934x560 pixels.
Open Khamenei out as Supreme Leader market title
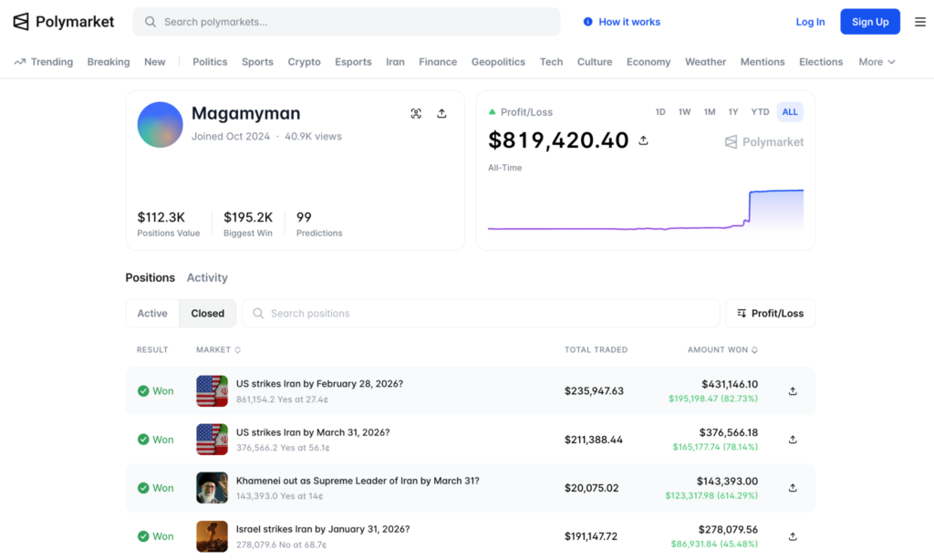tap(358, 481)
